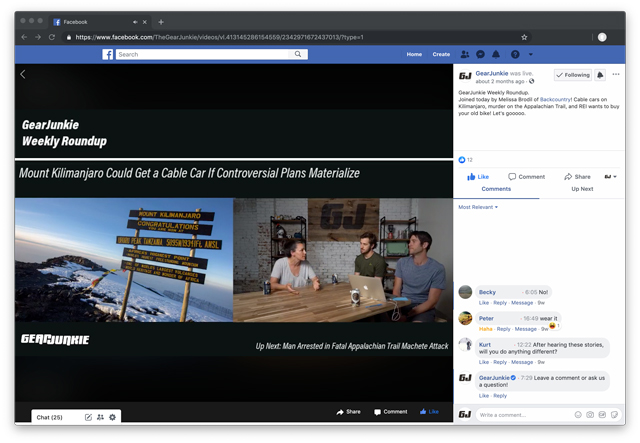This screenshot has height=443, width=640.
Task: Open a new browser tab
Action: click(x=161, y=22)
